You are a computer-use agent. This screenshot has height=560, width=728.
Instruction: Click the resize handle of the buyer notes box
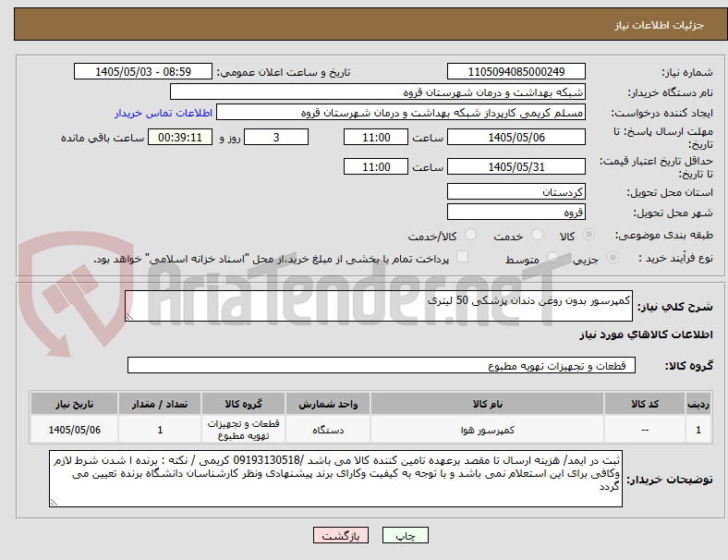[x=54, y=503]
